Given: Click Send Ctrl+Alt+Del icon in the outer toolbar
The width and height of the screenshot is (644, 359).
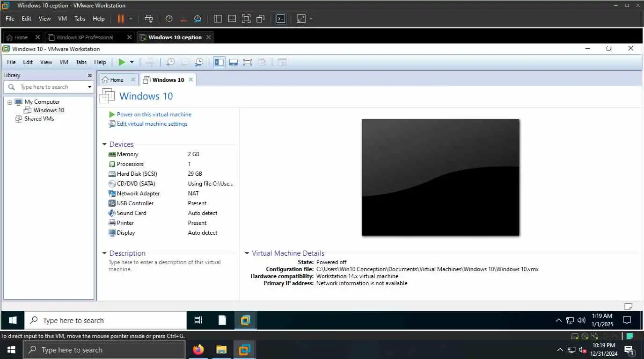Looking at the screenshot, I should coord(149,19).
